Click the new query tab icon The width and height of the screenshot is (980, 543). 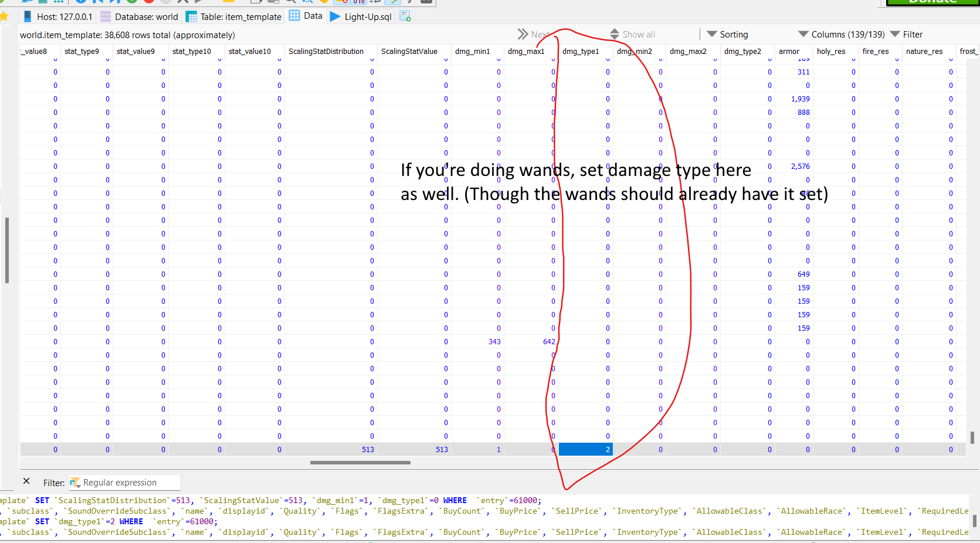(x=405, y=16)
